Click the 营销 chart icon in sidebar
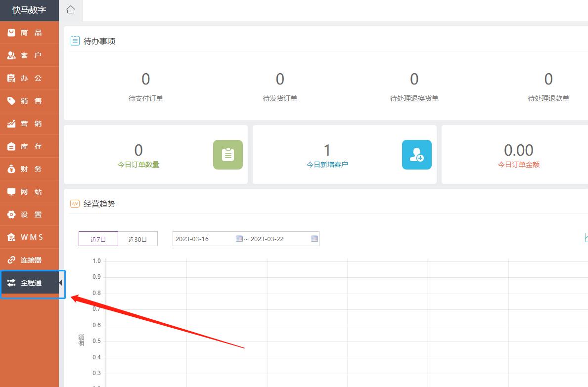This screenshot has width=588, height=387. [12, 124]
